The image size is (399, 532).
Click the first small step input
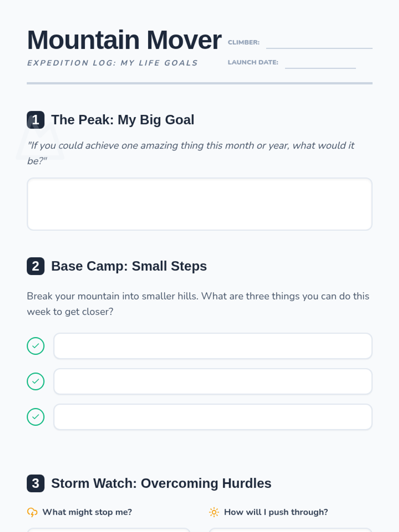(213, 346)
